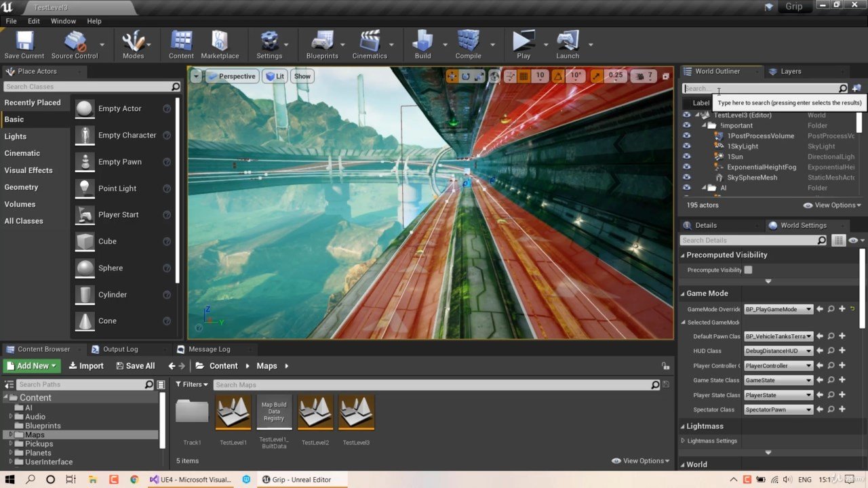The width and height of the screenshot is (868, 488).
Task: Click the camera speed slider control in viewport
Action: 644,77
